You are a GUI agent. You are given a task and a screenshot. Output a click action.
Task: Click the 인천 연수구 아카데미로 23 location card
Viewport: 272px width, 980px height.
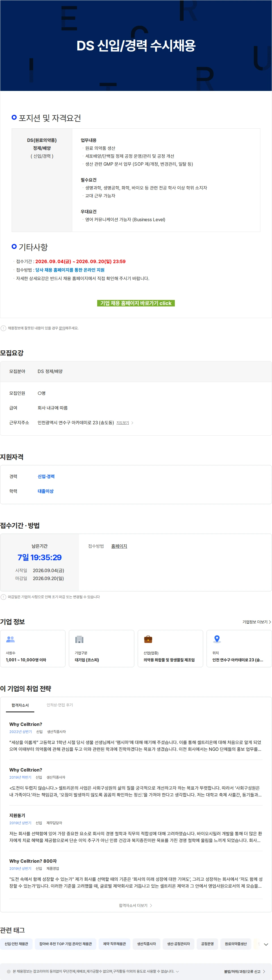[x=239, y=649]
